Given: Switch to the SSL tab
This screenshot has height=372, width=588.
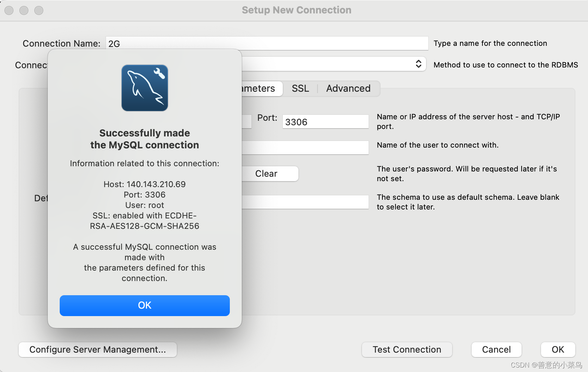Looking at the screenshot, I should [x=300, y=89].
